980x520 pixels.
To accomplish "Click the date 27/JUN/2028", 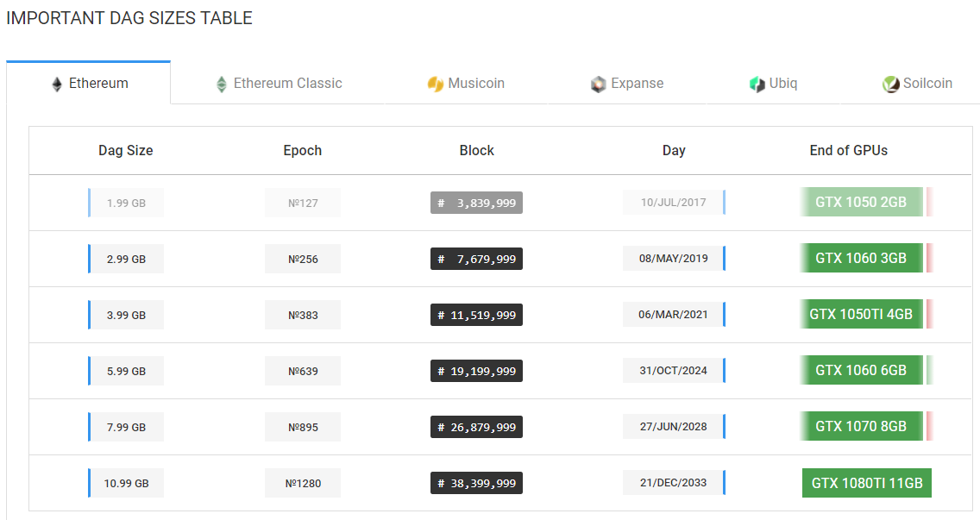I will [674, 426].
